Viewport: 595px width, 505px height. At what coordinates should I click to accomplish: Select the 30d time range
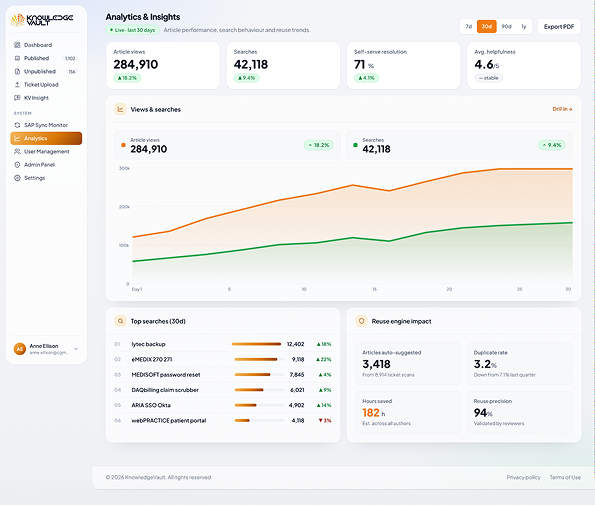[486, 27]
